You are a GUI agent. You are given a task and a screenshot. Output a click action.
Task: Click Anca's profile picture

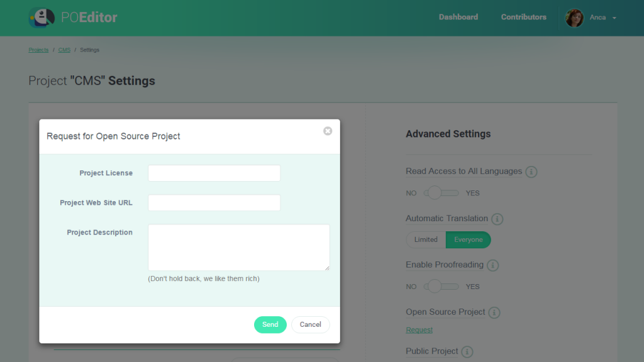[x=574, y=18]
